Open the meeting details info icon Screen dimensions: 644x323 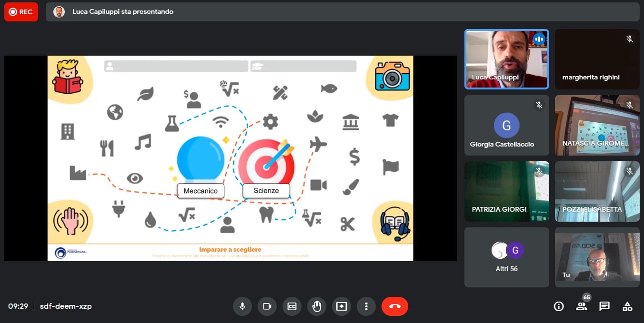559,306
